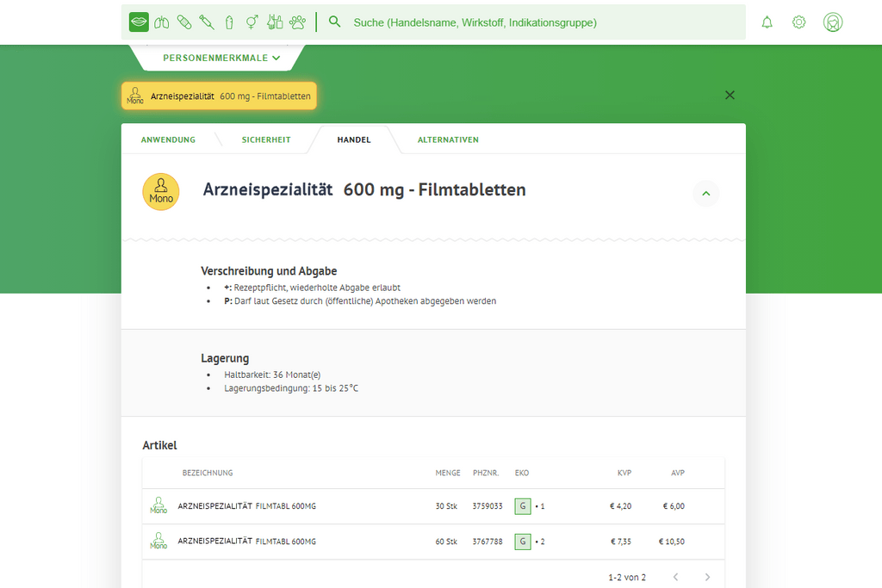Collapse the Arzneispezialität section with the chevron
Screen dimensions: 882x588
coord(706,194)
